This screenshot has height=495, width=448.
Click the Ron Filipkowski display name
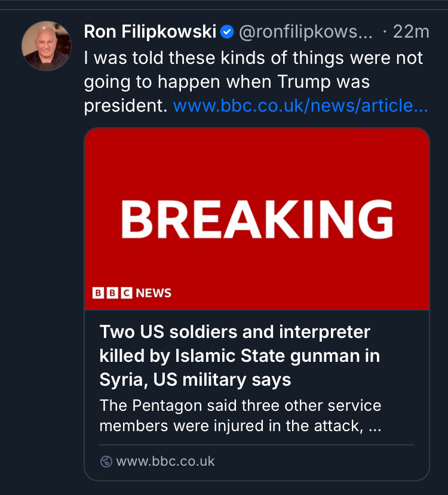(x=149, y=32)
